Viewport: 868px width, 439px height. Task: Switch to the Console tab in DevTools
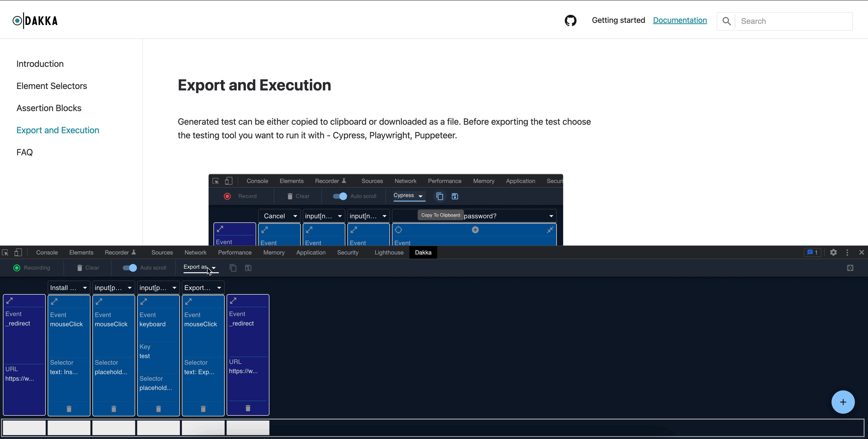coord(47,252)
